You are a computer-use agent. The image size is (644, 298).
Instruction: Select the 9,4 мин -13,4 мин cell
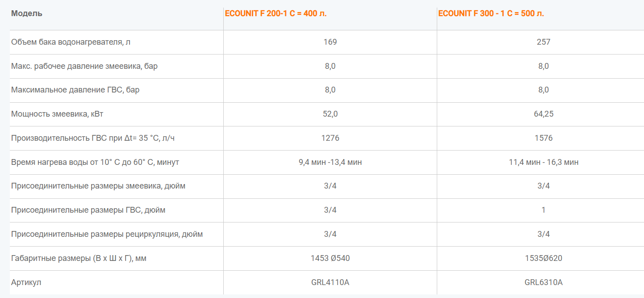click(330, 162)
